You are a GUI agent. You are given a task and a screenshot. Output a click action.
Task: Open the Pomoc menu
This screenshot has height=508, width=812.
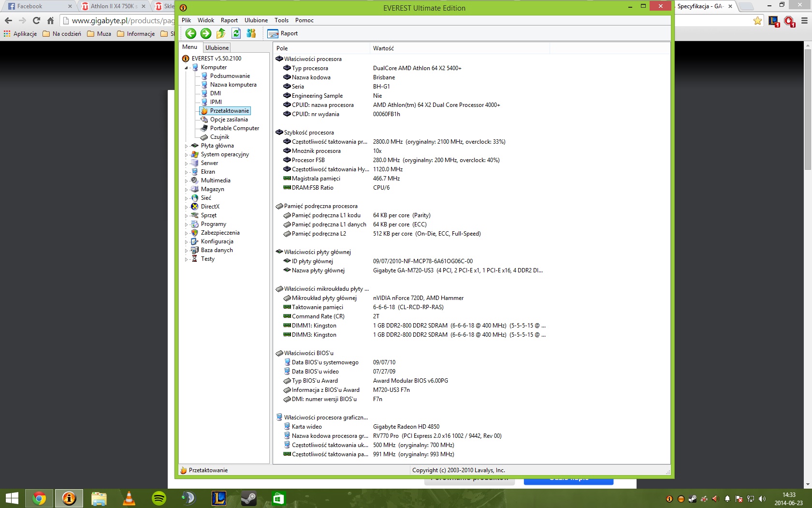304,20
